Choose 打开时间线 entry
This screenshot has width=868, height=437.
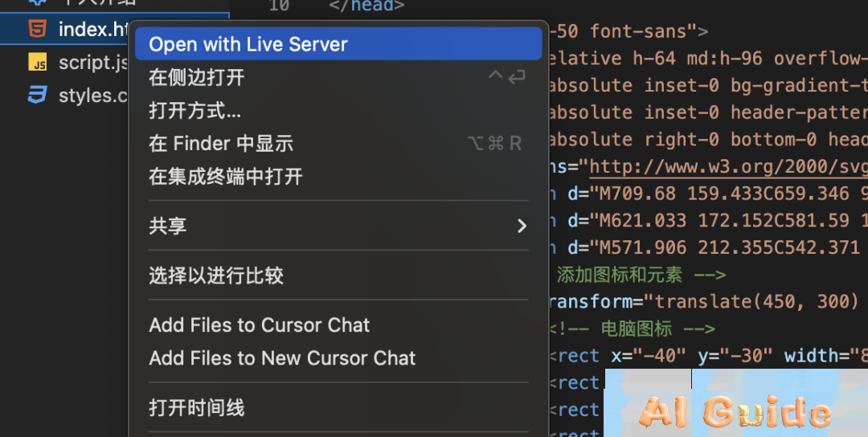coord(338,408)
